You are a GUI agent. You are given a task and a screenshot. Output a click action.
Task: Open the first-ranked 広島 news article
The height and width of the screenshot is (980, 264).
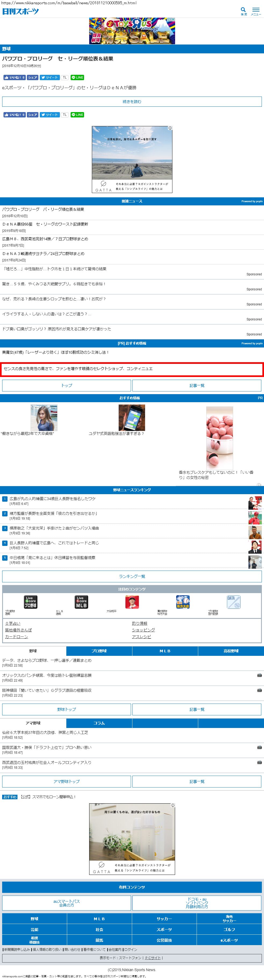pos(53,498)
